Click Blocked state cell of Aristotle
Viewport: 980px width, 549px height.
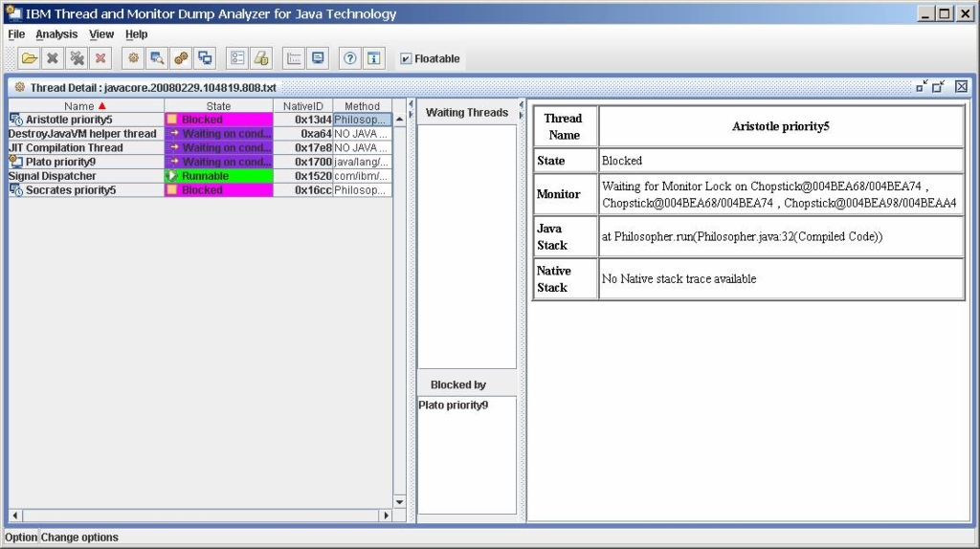tap(219, 120)
